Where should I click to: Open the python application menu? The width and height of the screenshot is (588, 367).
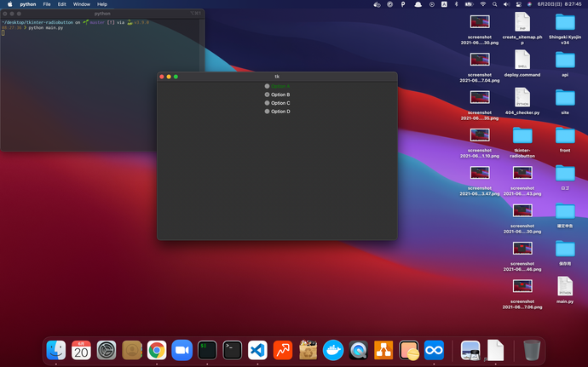coord(28,4)
